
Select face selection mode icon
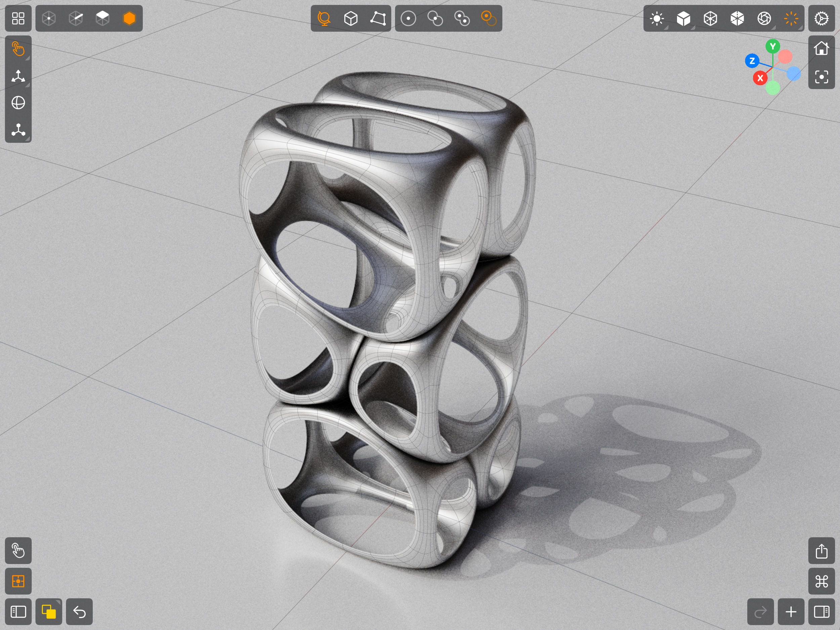point(102,18)
